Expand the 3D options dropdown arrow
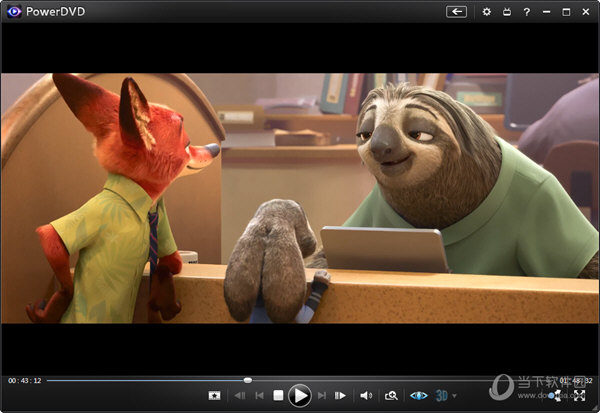600x413 pixels. tap(454, 396)
